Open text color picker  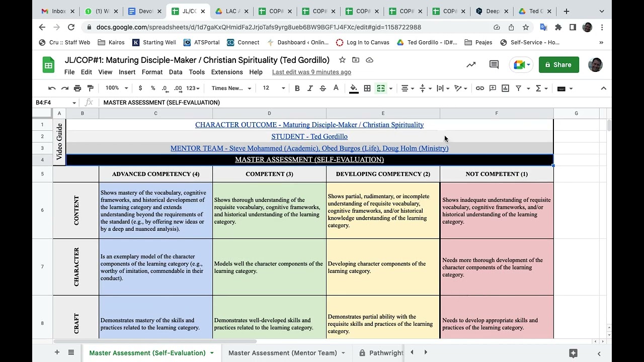(x=336, y=88)
